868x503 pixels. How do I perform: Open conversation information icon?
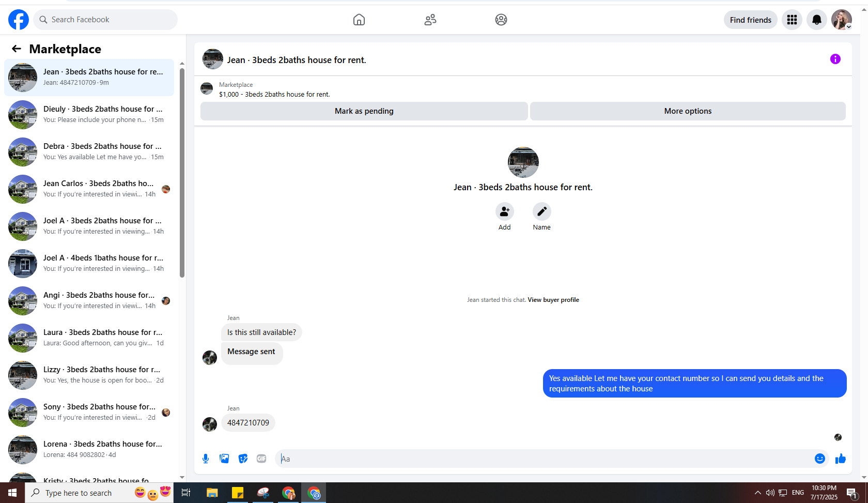point(835,59)
